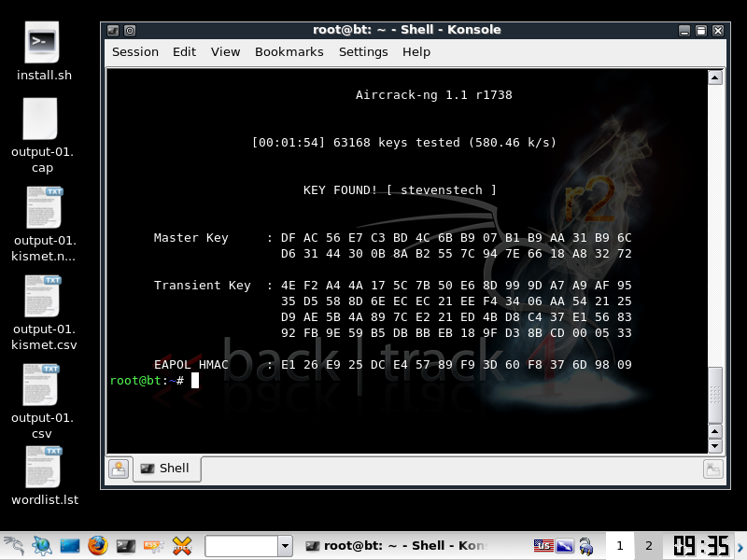The width and height of the screenshot is (747, 560).
Task: Open the Bookmarks menu
Action: click(289, 52)
